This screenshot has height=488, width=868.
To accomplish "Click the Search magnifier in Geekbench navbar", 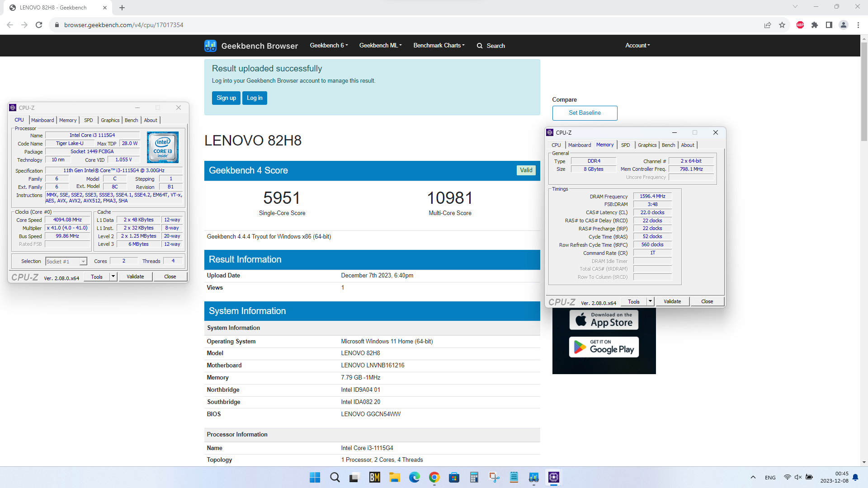I will pos(480,46).
